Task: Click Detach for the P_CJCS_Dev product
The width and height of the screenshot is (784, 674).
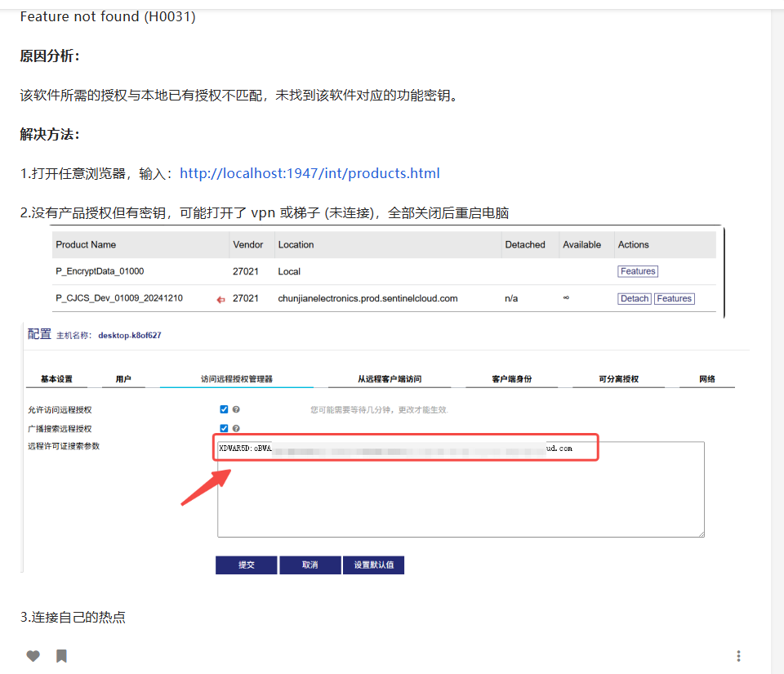Action: (634, 299)
